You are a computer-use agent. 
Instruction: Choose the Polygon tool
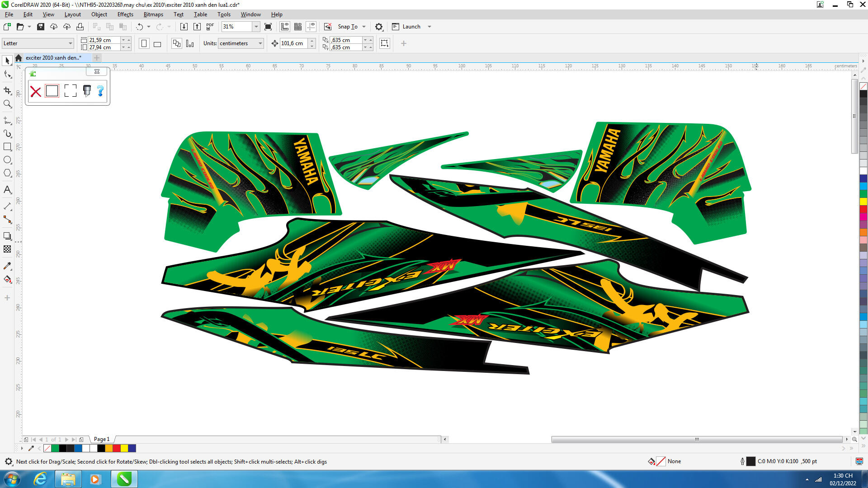7,173
